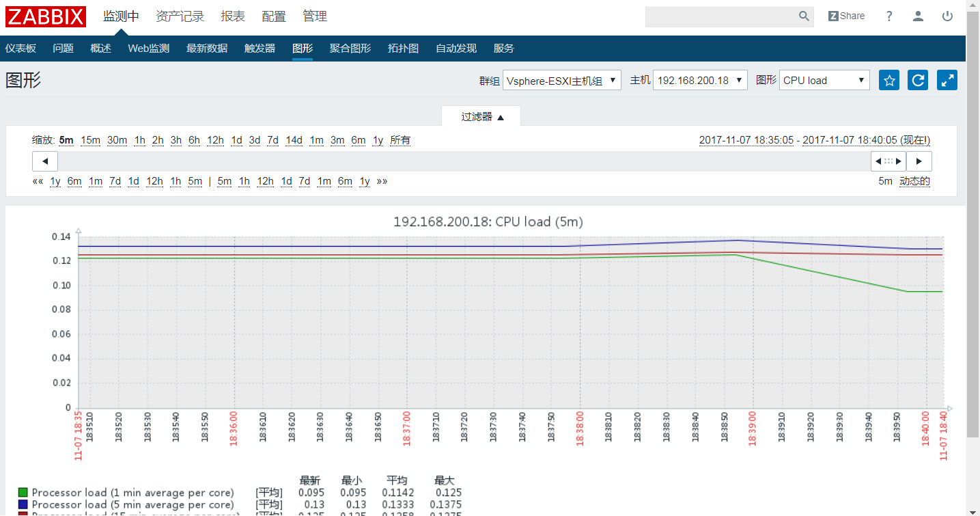The image size is (980, 516).
Task: Set zoom to 1y
Action: click(378, 140)
